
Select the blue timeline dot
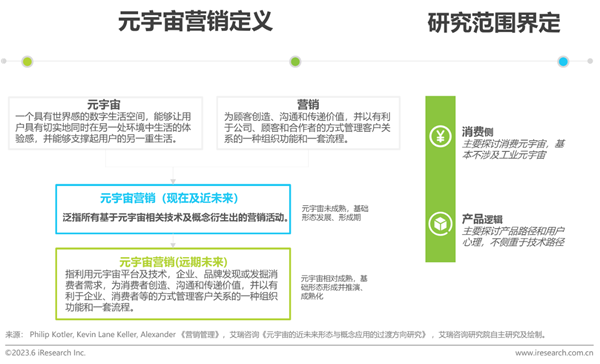[x=563, y=61]
